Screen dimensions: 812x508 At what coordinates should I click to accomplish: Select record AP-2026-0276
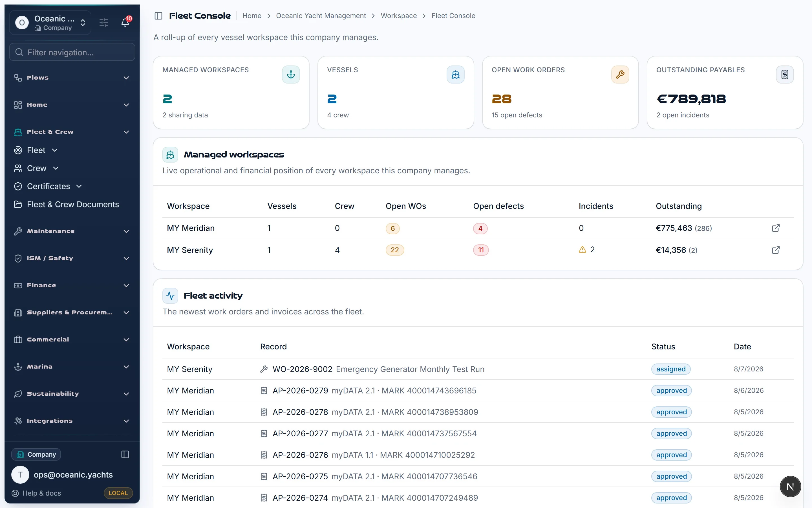pos(300,455)
